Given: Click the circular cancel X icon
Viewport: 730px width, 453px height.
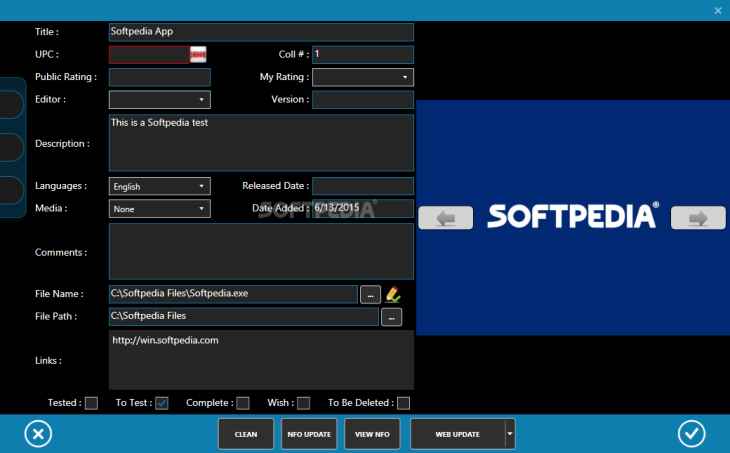Looking at the screenshot, I should [x=38, y=434].
